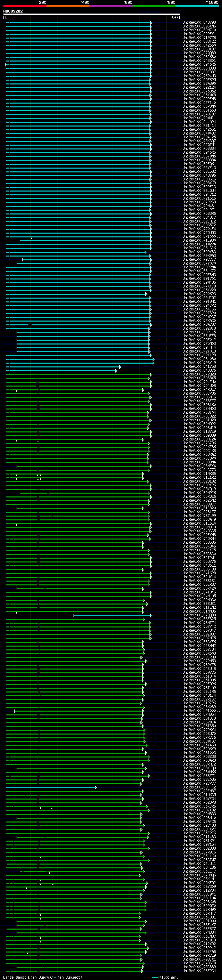The height and width of the screenshot is (980, 222).
Task: Select hit UniRef100_A9PEV1
Action: point(199,34)
